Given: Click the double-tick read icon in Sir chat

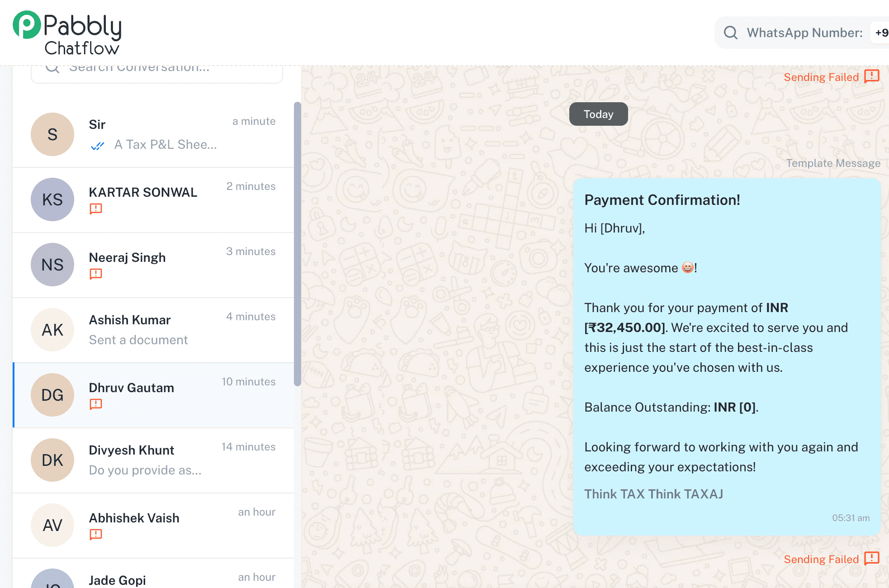Looking at the screenshot, I should [x=97, y=146].
